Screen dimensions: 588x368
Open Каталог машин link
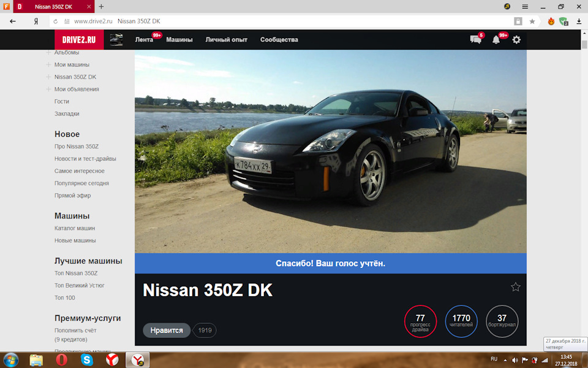pos(75,228)
